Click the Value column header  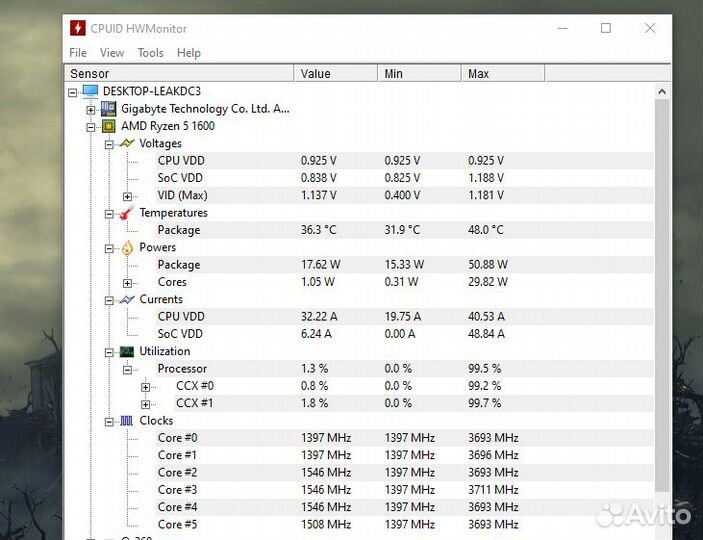tap(335, 74)
